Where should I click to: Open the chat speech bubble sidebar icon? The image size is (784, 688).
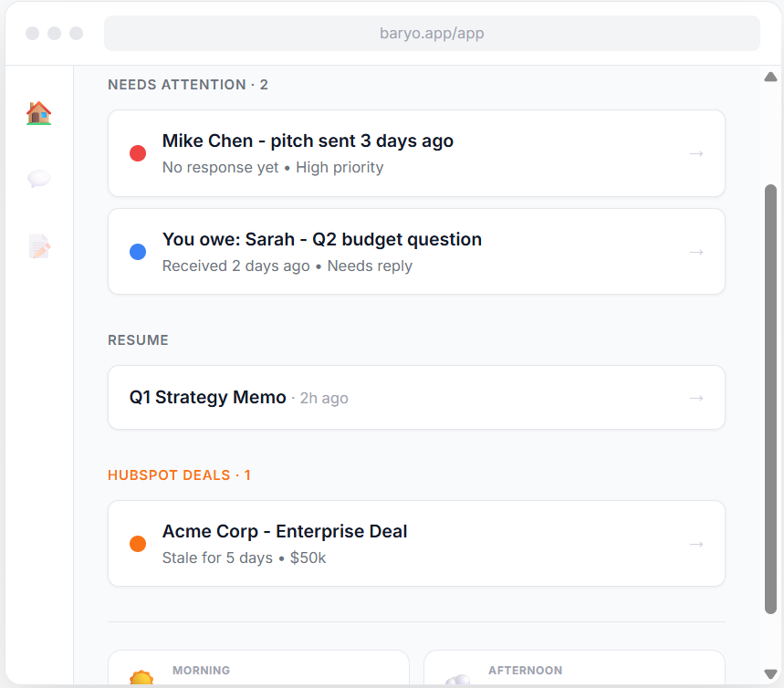click(x=39, y=179)
